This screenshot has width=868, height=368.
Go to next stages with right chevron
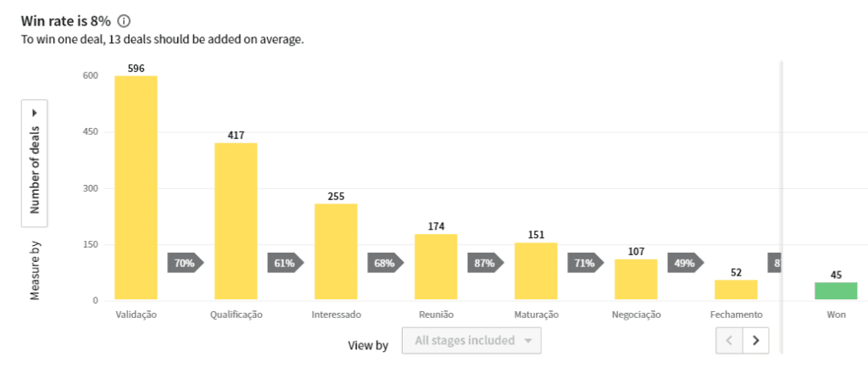pyautogui.click(x=755, y=340)
